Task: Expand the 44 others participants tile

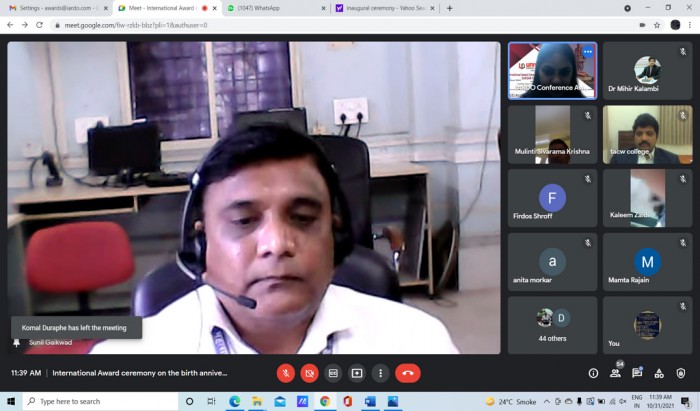Action: tap(552, 325)
